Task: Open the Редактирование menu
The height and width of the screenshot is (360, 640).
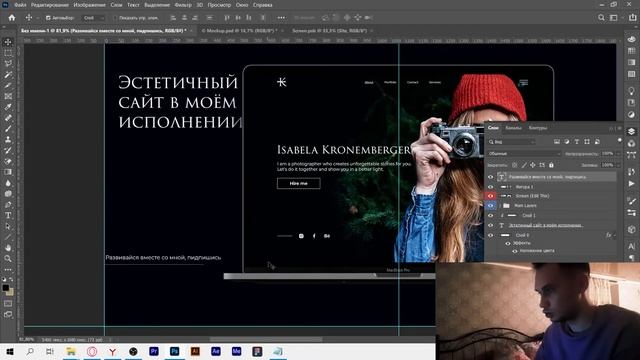Action: [49, 5]
